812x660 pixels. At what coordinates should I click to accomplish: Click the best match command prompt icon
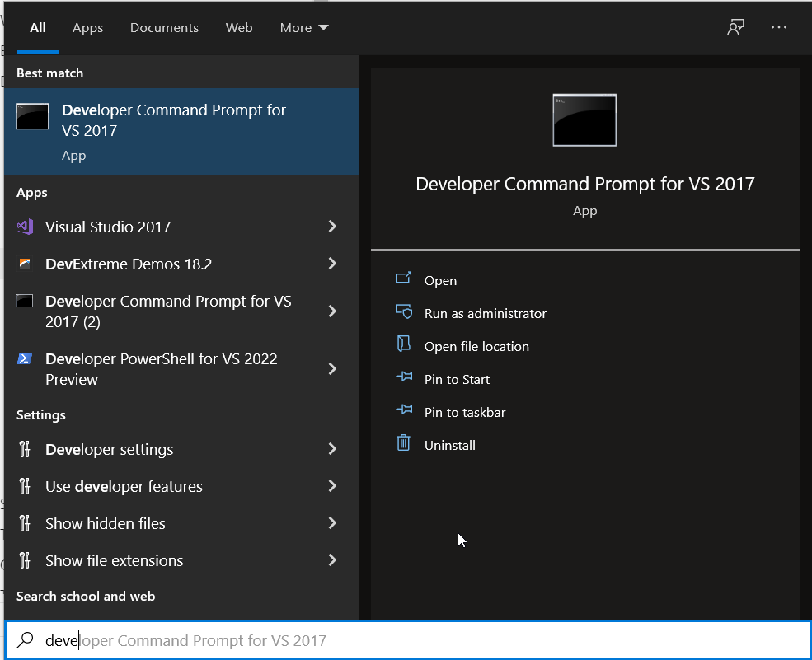tap(33, 116)
